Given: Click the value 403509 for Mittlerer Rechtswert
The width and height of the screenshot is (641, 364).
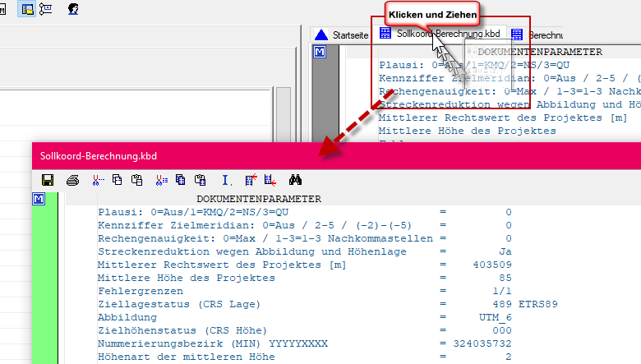Looking at the screenshot, I should point(492,265).
